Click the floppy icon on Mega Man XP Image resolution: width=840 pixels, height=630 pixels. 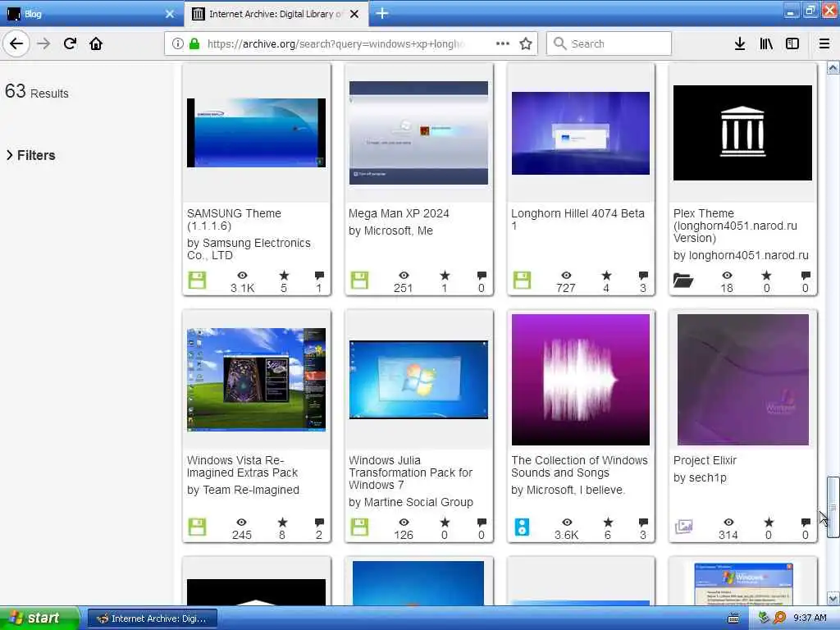pyautogui.click(x=359, y=281)
